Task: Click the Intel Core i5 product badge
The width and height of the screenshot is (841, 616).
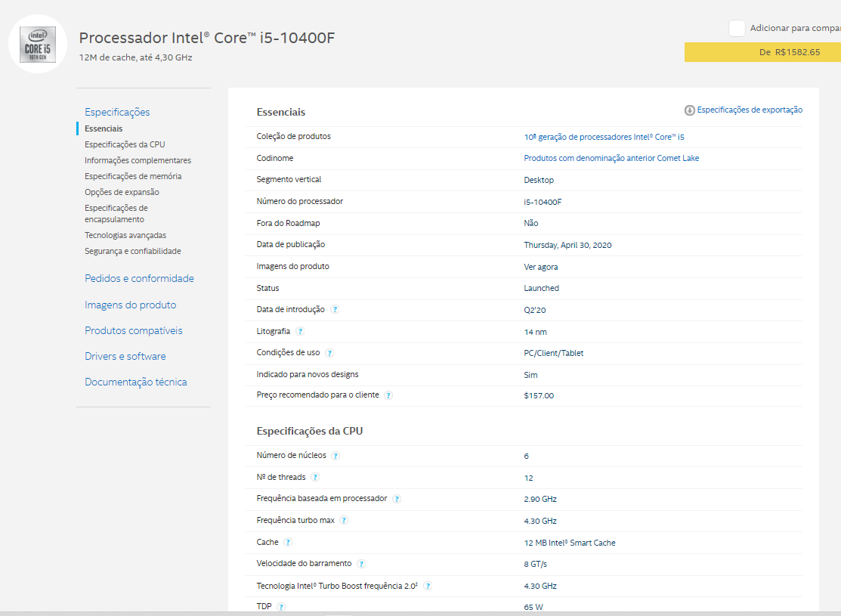Action: point(38,44)
